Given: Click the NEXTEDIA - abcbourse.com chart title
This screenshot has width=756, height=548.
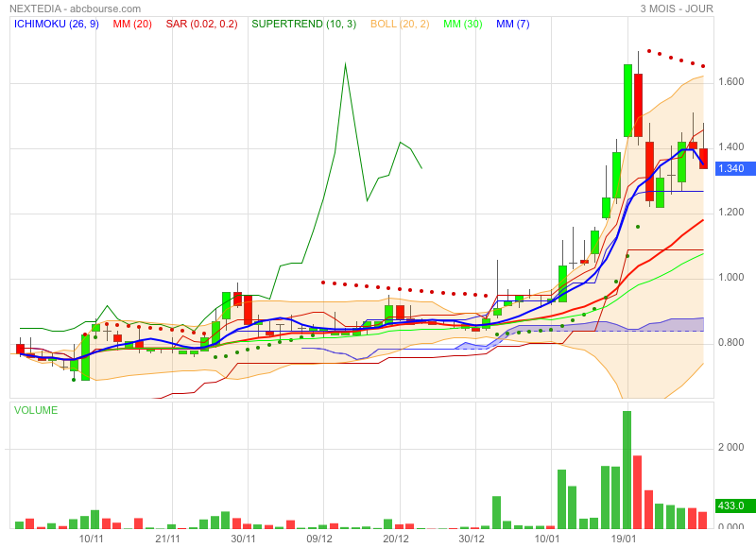Looking at the screenshot, I should pos(76,9).
